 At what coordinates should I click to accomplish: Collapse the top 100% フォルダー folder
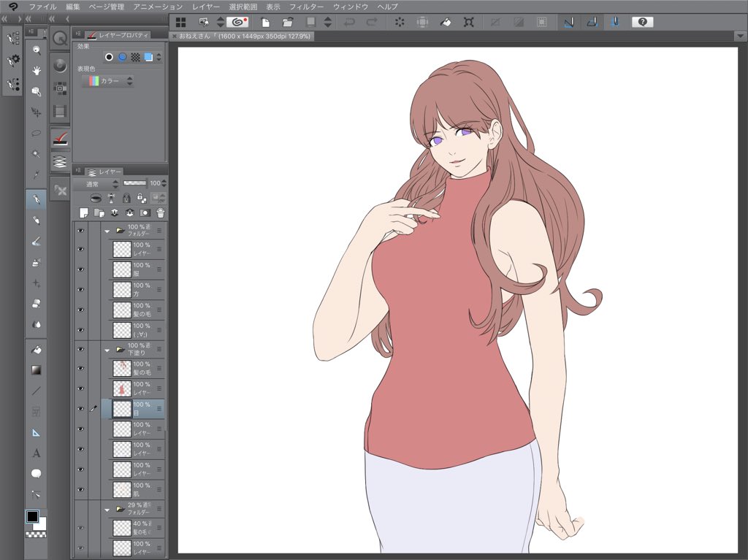point(107,231)
